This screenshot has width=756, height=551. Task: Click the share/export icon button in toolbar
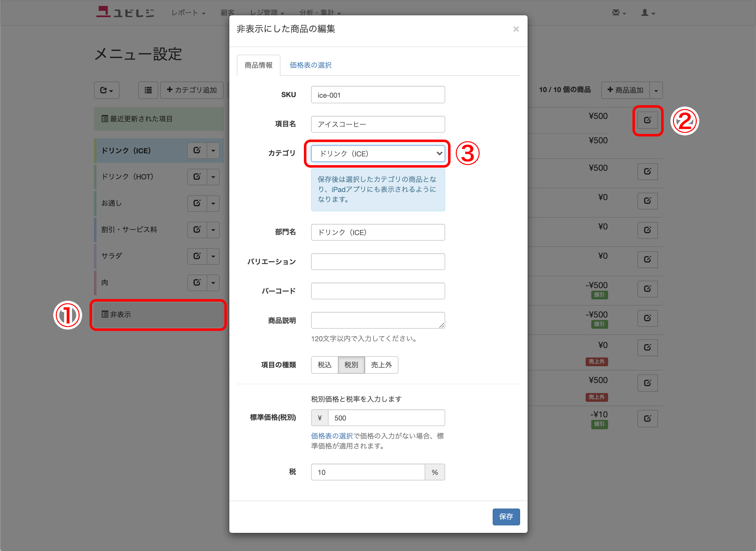tap(106, 90)
